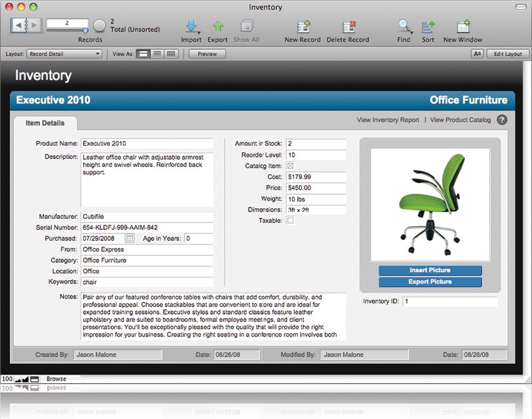Click the green chair product picture
532x419 pixels.
[430, 205]
